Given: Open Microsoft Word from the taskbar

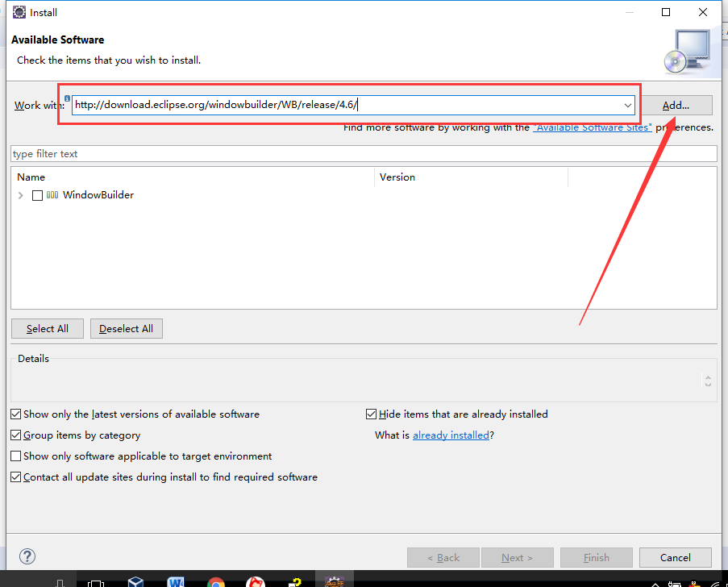Looking at the screenshot, I should click(176, 581).
